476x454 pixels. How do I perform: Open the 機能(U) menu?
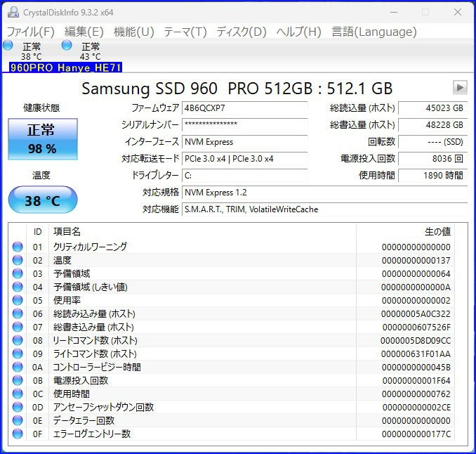pos(134,32)
